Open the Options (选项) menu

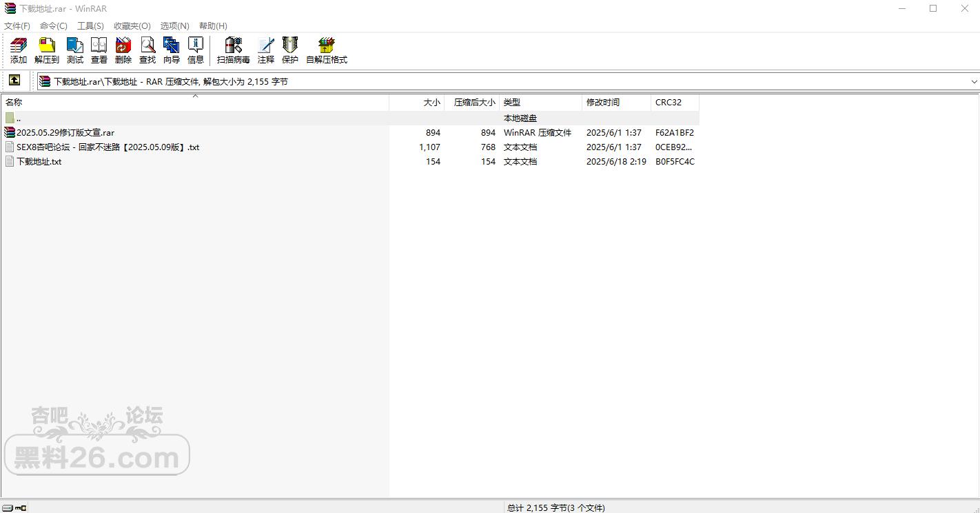pos(175,26)
